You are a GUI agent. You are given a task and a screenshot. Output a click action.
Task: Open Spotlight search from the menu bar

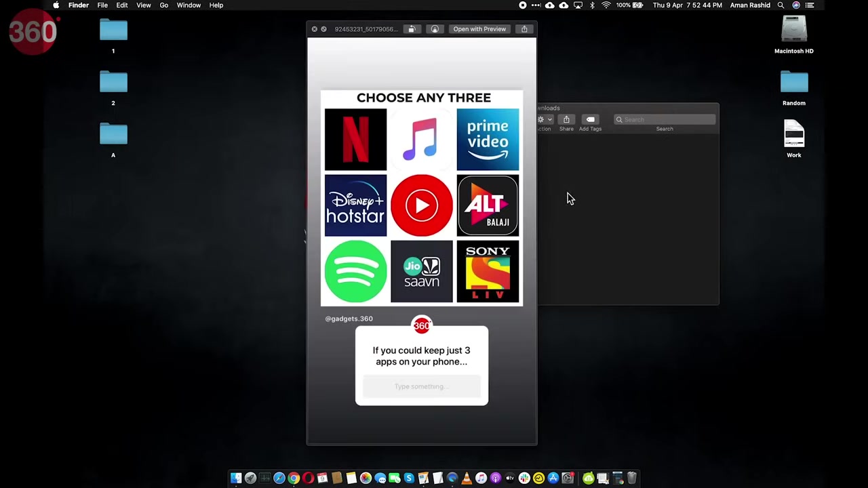pyautogui.click(x=781, y=5)
